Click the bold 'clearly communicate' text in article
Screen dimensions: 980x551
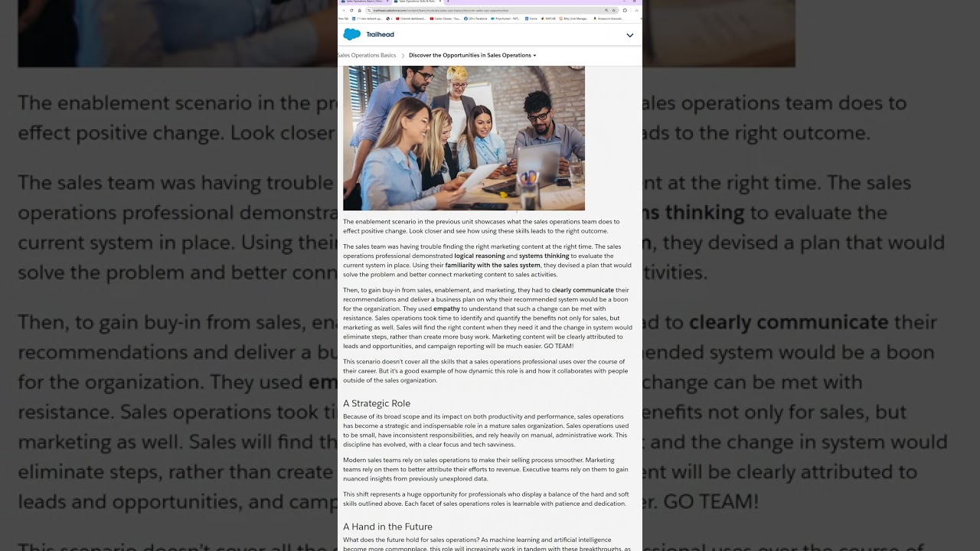click(x=583, y=290)
